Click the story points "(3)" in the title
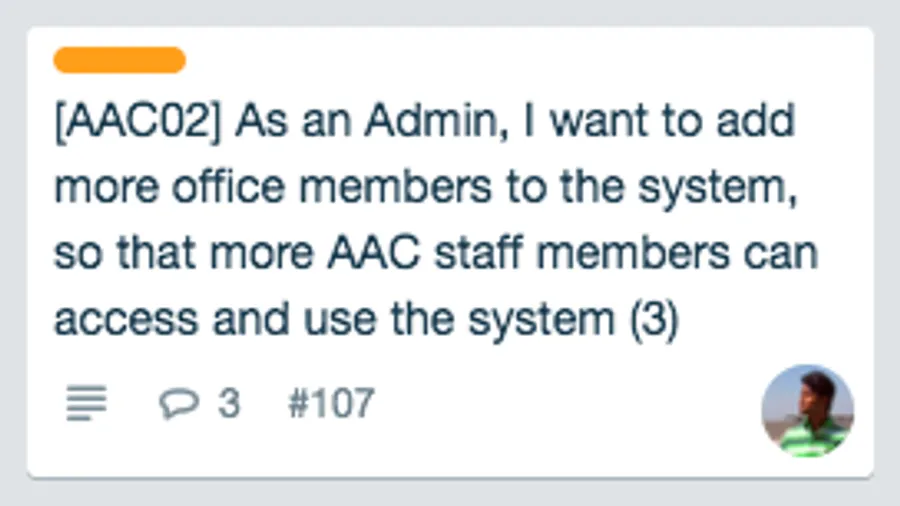 pos(654,319)
